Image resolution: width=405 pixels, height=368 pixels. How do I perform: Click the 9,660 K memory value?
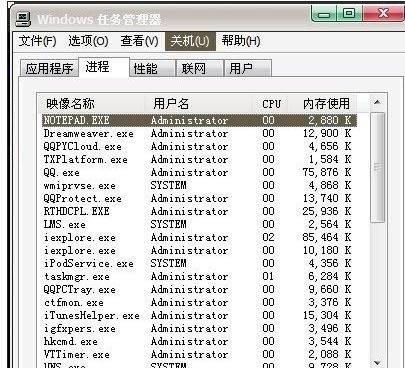point(330,289)
